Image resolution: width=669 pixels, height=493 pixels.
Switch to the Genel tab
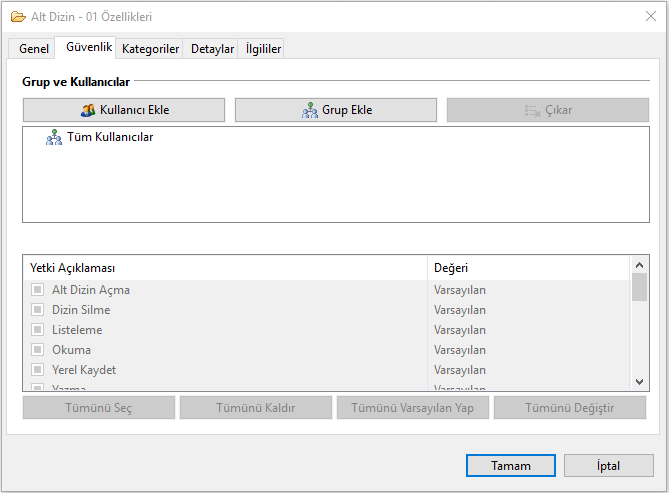[x=34, y=49]
